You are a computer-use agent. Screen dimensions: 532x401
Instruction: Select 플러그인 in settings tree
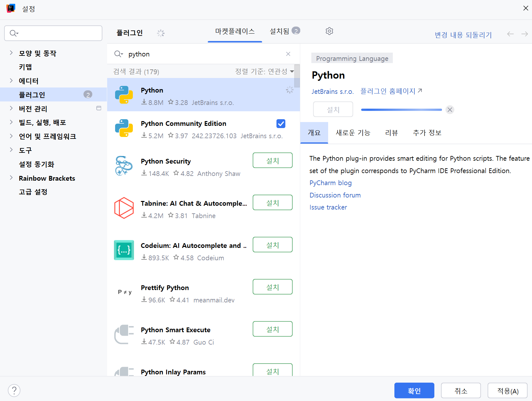click(x=53, y=94)
